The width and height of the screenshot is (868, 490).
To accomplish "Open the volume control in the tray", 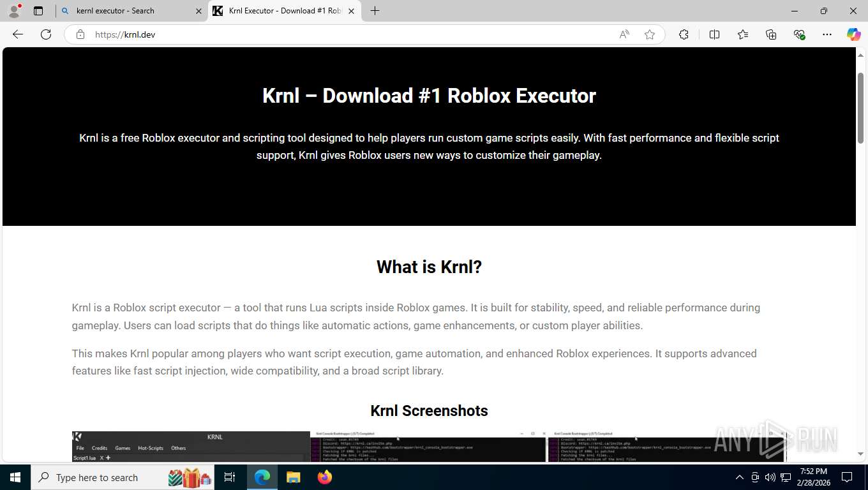I will (770, 477).
